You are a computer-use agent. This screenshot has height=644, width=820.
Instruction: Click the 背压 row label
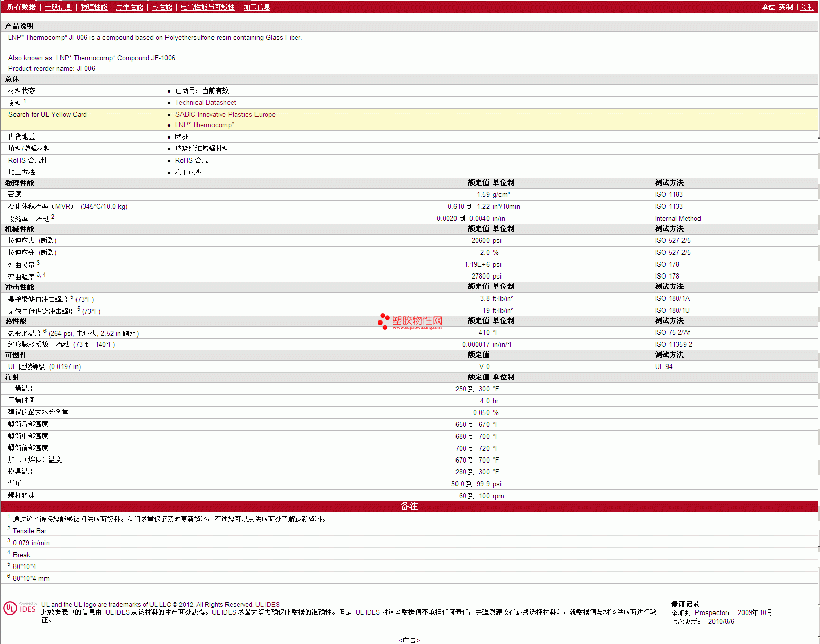pos(14,484)
